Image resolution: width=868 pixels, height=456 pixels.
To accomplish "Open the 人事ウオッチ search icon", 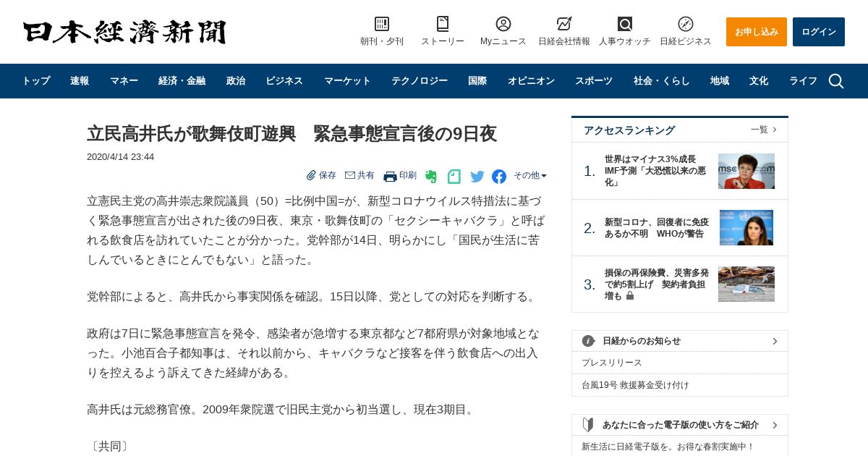I will (625, 24).
